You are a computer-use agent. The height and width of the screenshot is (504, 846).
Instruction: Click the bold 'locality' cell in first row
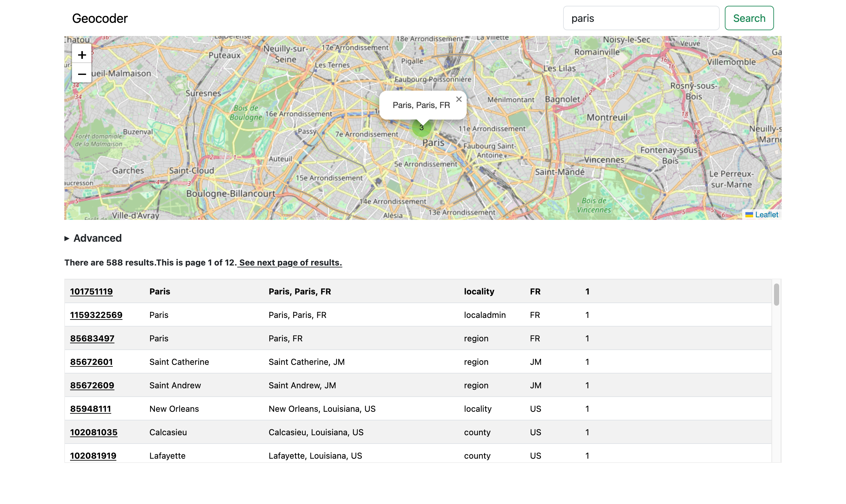(x=479, y=292)
